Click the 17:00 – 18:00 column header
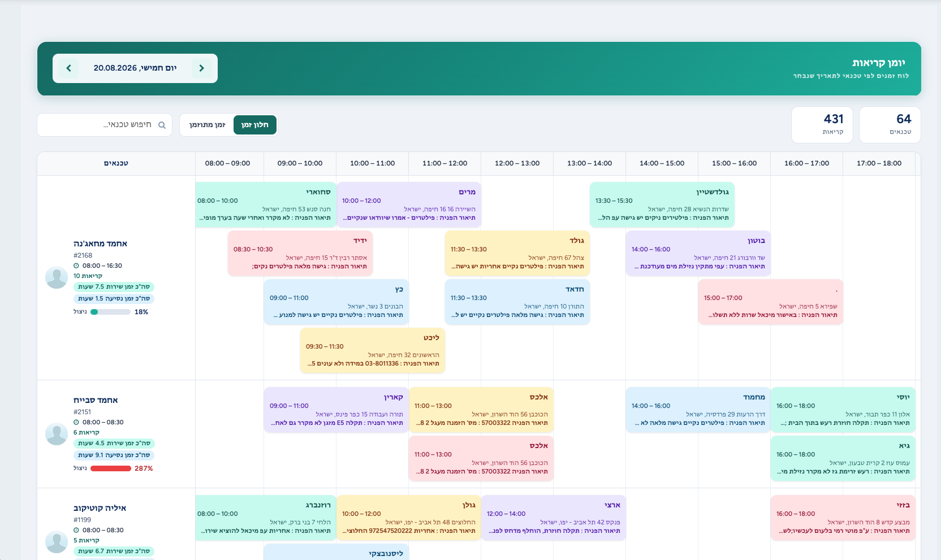The width and height of the screenshot is (941, 560). pyautogui.click(x=879, y=163)
